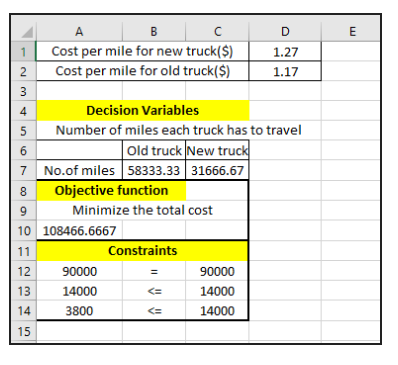Select row 14 header

point(23,311)
